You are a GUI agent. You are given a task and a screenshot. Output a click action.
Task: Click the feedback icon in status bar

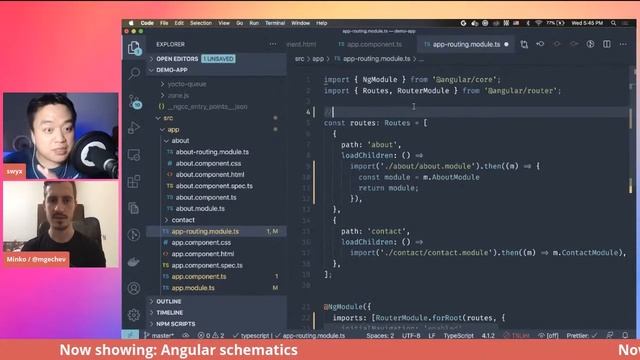[x=610, y=336]
